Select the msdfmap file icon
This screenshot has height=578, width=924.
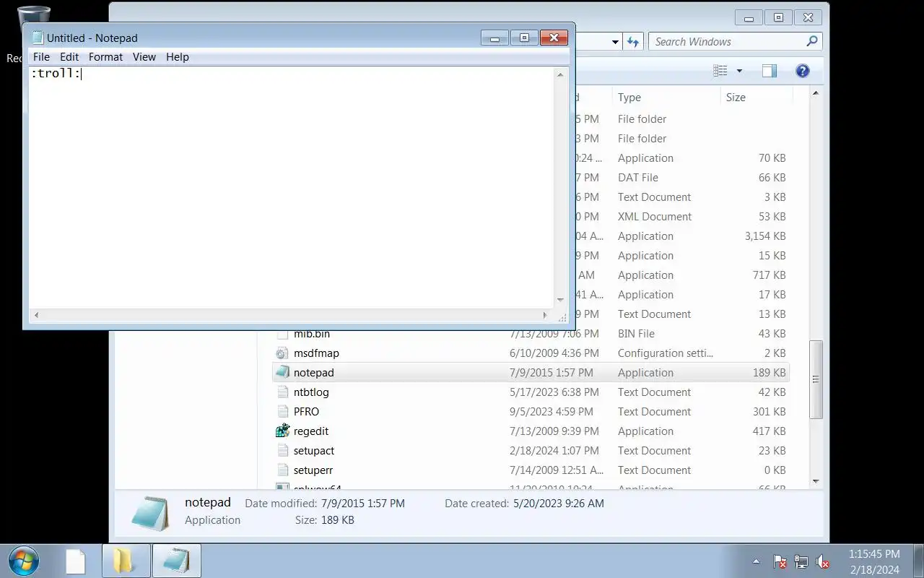click(x=282, y=353)
